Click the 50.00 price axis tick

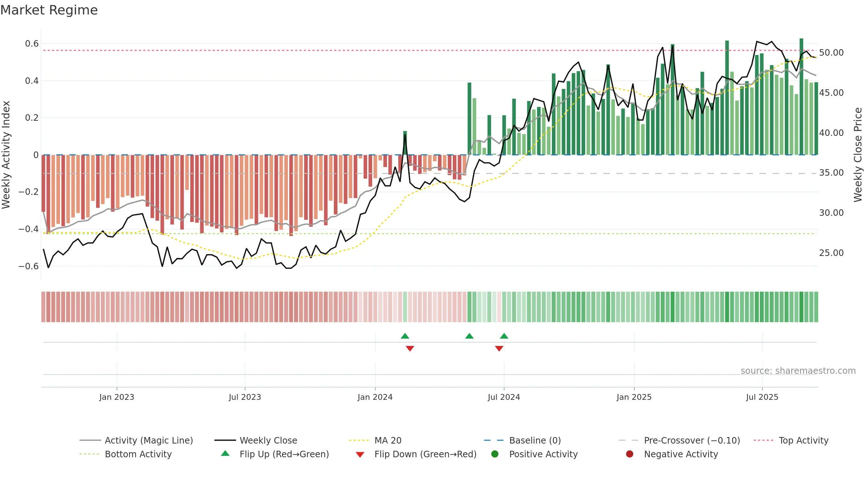pos(831,53)
